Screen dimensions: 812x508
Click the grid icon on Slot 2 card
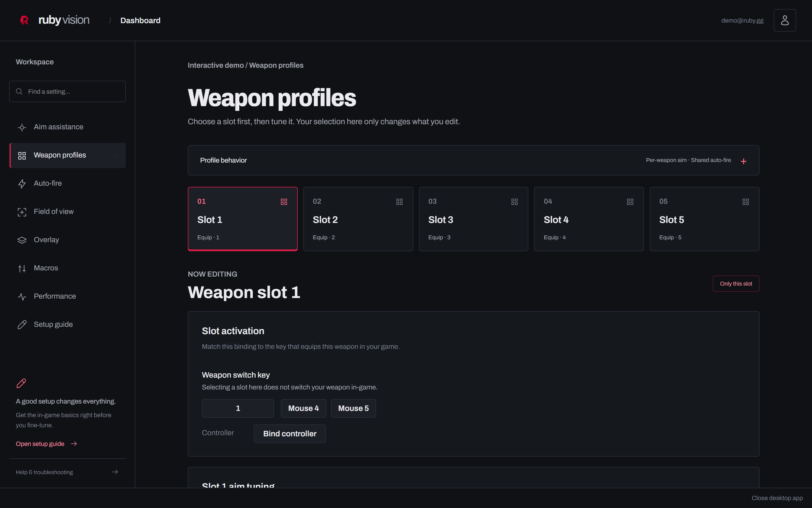pyautogui.click(x=399, y=202)
